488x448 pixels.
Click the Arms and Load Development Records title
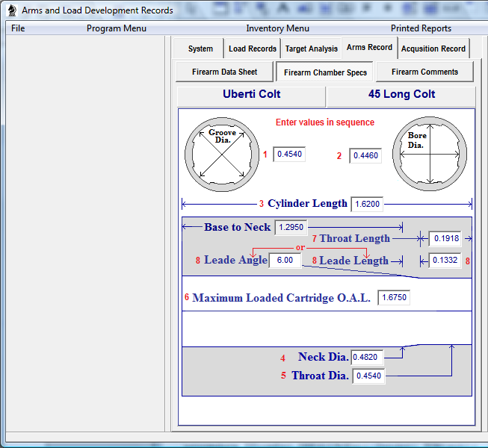pyautogui.click(x=97, y=10)
